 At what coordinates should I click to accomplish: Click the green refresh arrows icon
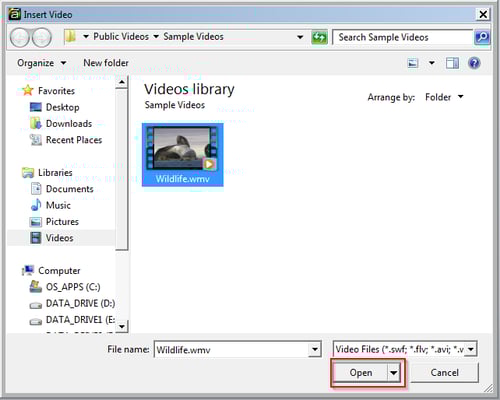click(x=319, y=37)
